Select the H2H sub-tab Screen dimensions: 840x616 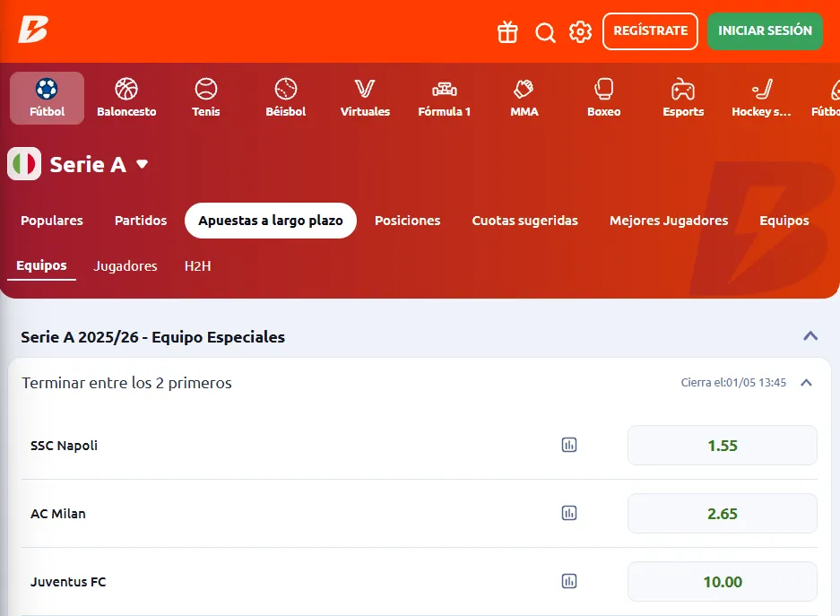click(198, 265)
